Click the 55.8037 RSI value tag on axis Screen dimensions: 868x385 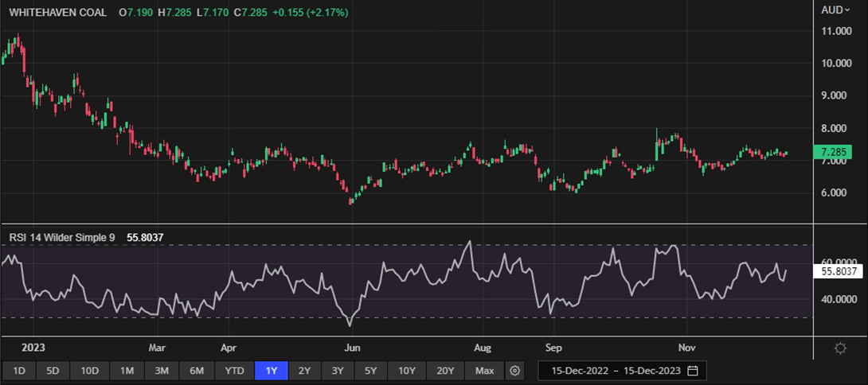836,271
